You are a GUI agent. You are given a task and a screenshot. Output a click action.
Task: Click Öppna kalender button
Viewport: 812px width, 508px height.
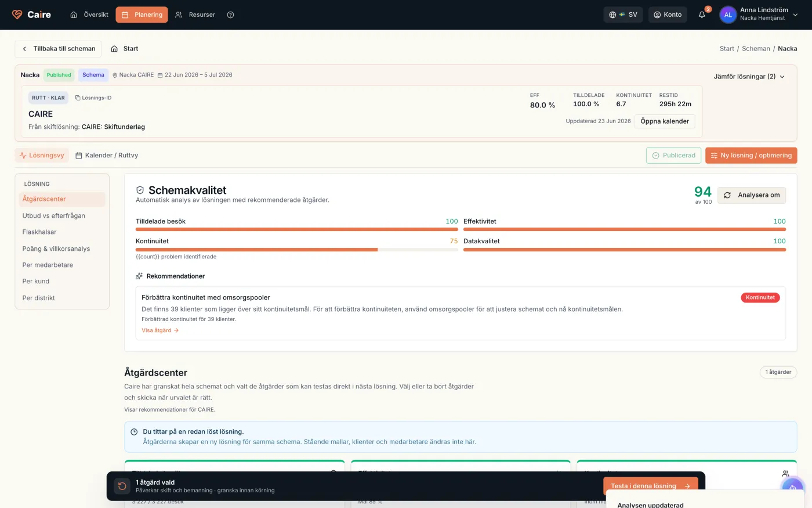(x=665, y=121)
